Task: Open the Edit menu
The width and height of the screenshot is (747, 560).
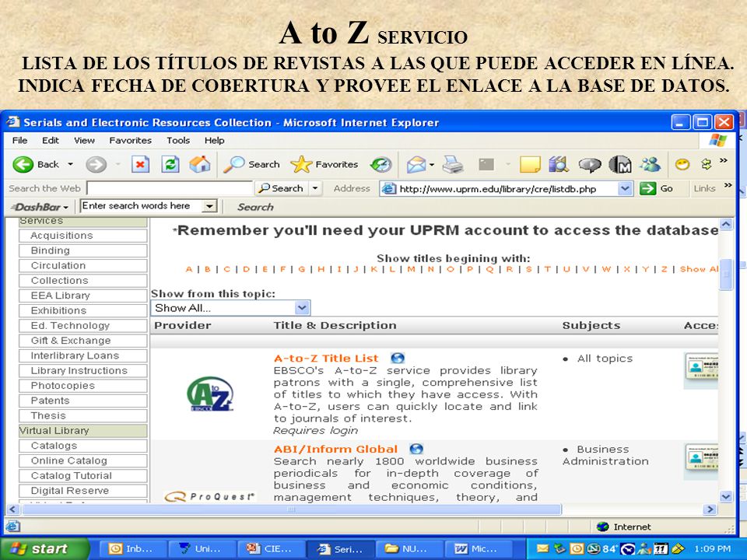Action: point(51,141)
